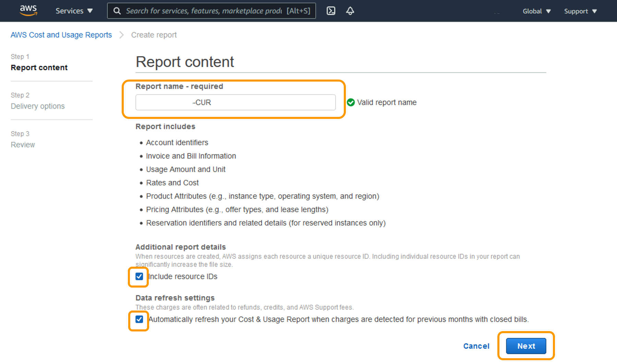
Task: Go to Step 2 Delivery options
Action: pos(38,106)
